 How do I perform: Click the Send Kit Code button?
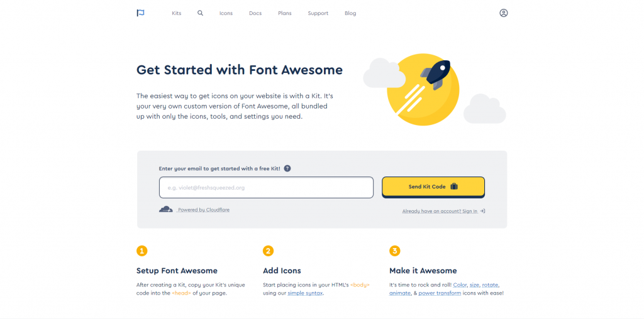tap(433, 187)
